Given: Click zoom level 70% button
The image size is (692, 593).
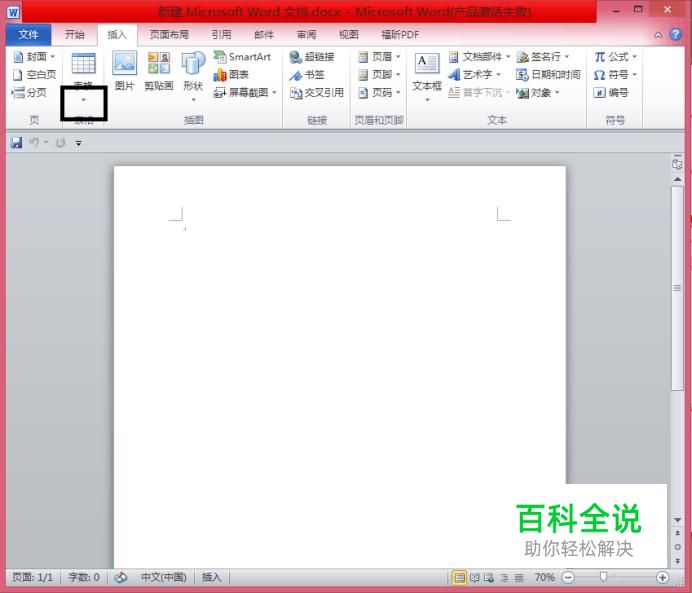Looking at the screenshot, I should tap(545, 577).
